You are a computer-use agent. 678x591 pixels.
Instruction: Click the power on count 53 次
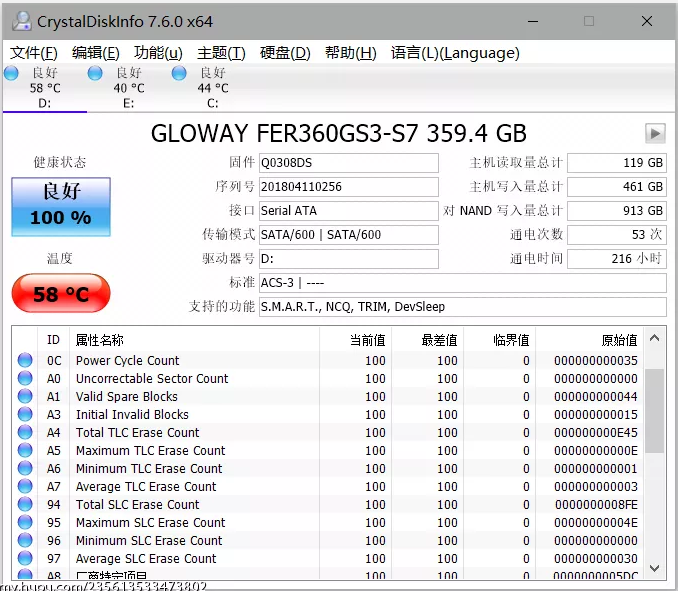[x=617, y=235]
